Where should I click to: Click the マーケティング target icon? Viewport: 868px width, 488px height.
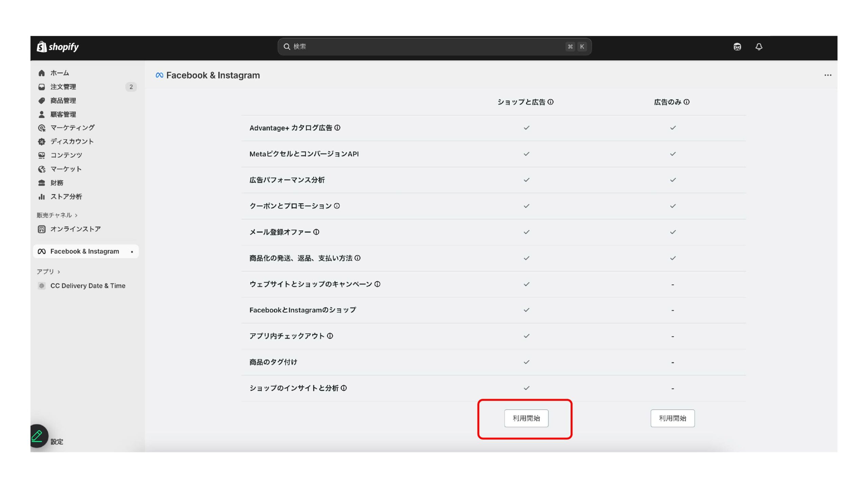(x=41, y=128)
